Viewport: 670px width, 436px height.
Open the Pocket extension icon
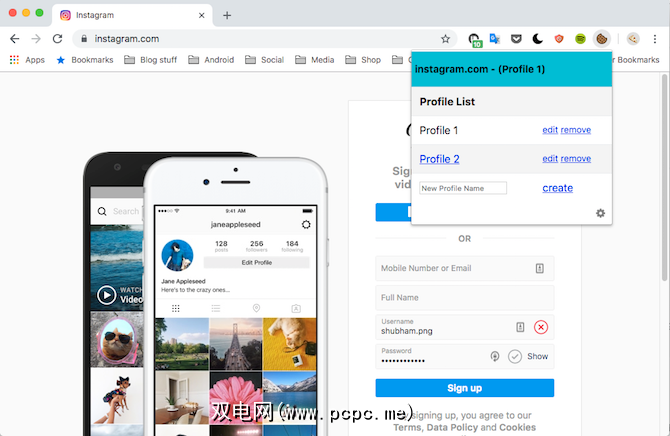coord(516,39)
